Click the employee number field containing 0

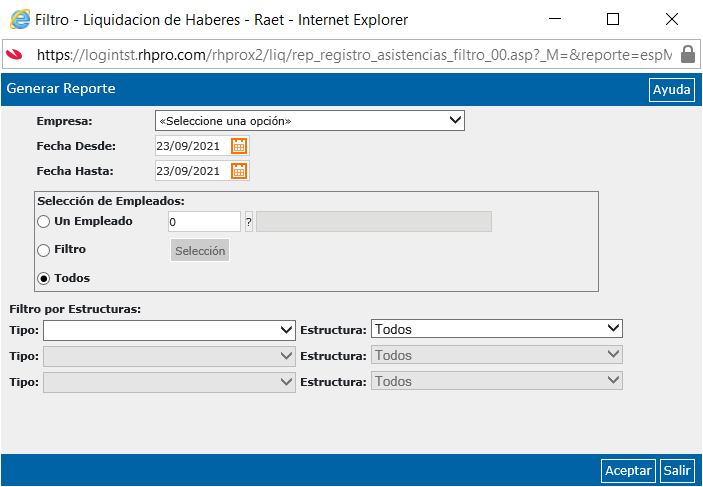coord(204,222)
